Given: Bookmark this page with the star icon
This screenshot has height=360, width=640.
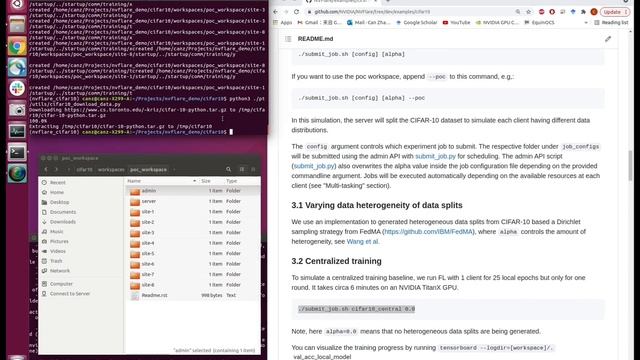Looking at the screenshot, I should [529, 12].
